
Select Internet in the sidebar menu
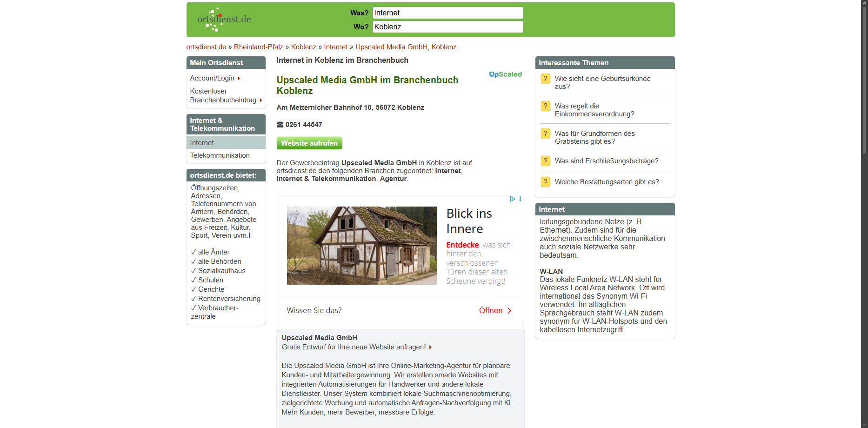(226, 143)
